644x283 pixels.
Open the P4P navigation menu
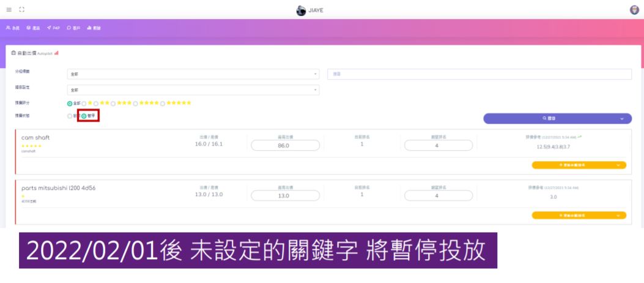click(x=53, y=28)
